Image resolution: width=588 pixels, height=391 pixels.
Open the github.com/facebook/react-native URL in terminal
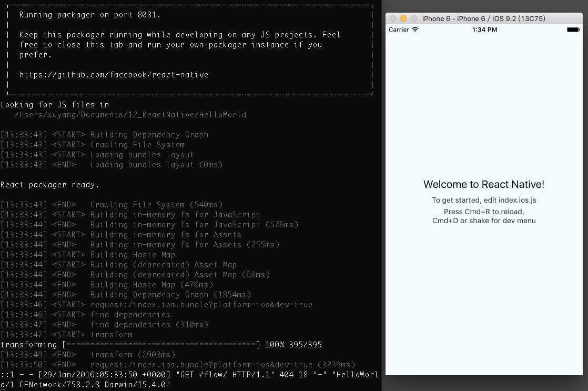coord(114,75)
